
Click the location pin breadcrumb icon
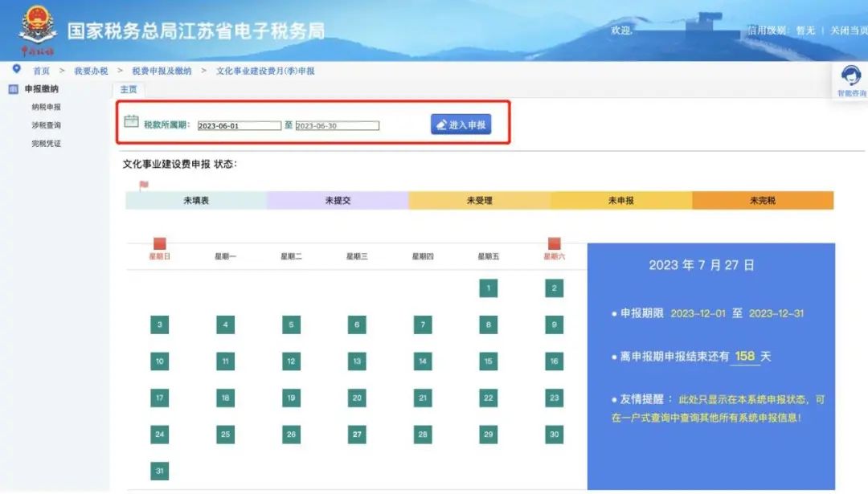coord(17,70)
